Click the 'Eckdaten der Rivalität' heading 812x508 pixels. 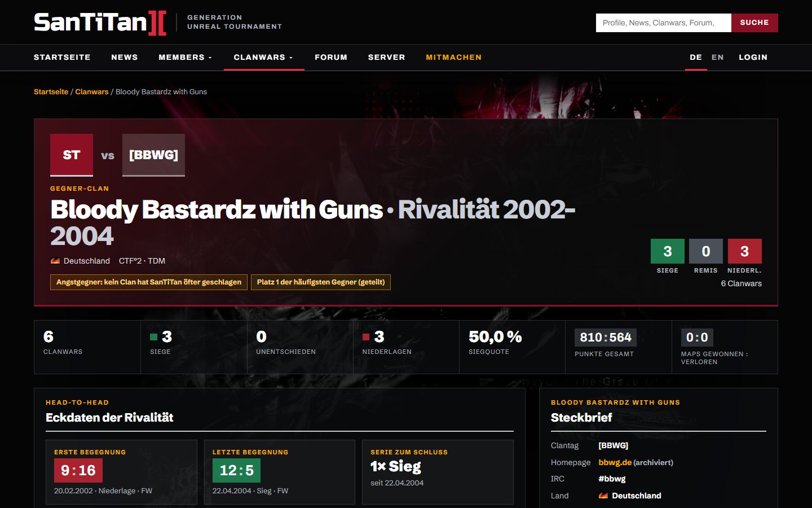[109, 418]
